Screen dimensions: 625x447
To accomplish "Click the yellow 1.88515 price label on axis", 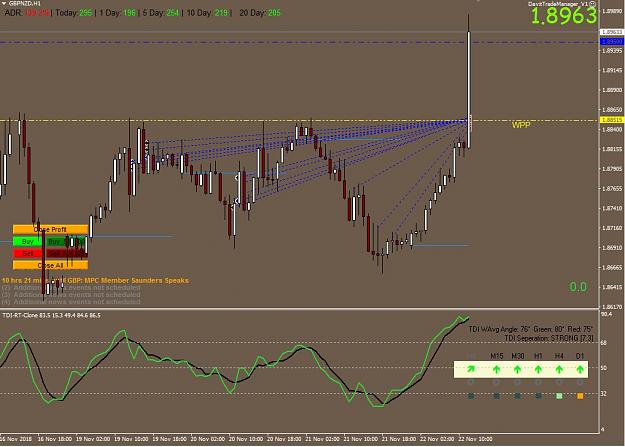I will [612, 120].
